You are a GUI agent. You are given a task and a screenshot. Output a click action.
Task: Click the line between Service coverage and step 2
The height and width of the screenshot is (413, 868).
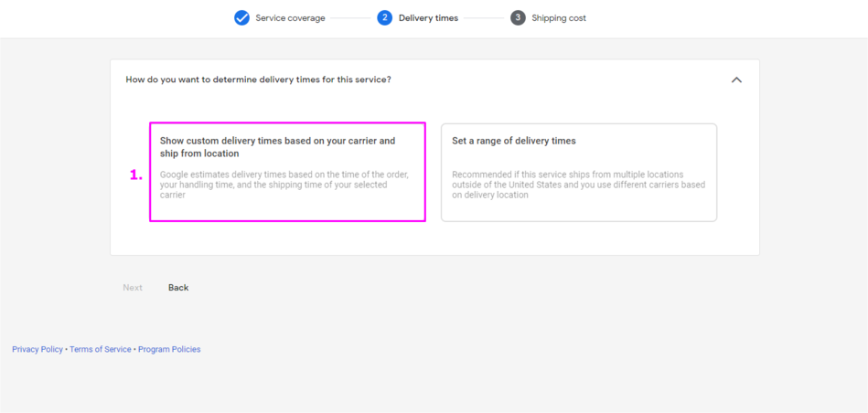click(x=351, y=18)
